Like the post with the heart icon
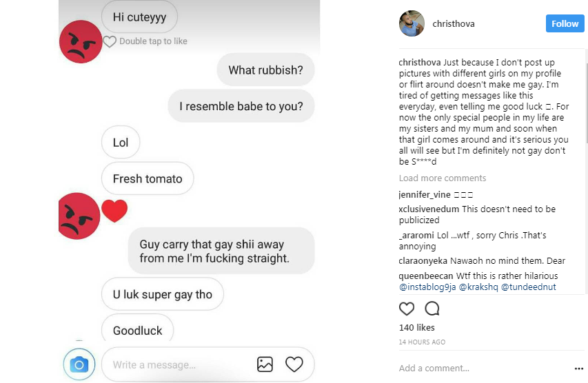Image resolution: width=588 pixels, height=383 pixels. click(407, 308)
